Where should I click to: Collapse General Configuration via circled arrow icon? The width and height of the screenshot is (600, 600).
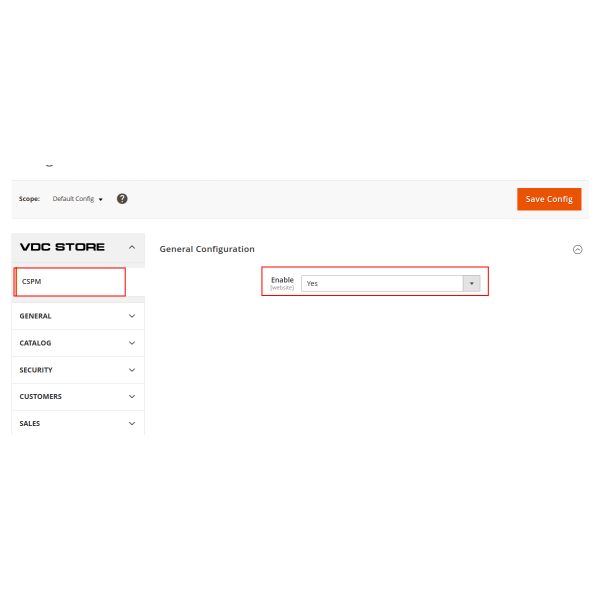tap(577, 250)
